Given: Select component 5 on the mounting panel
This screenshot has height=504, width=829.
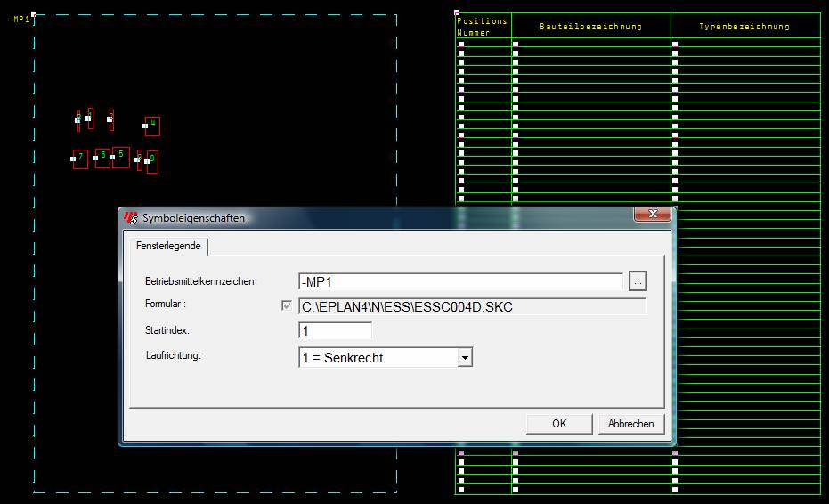Looking at the screenshot, I should (x=120, y=157).
